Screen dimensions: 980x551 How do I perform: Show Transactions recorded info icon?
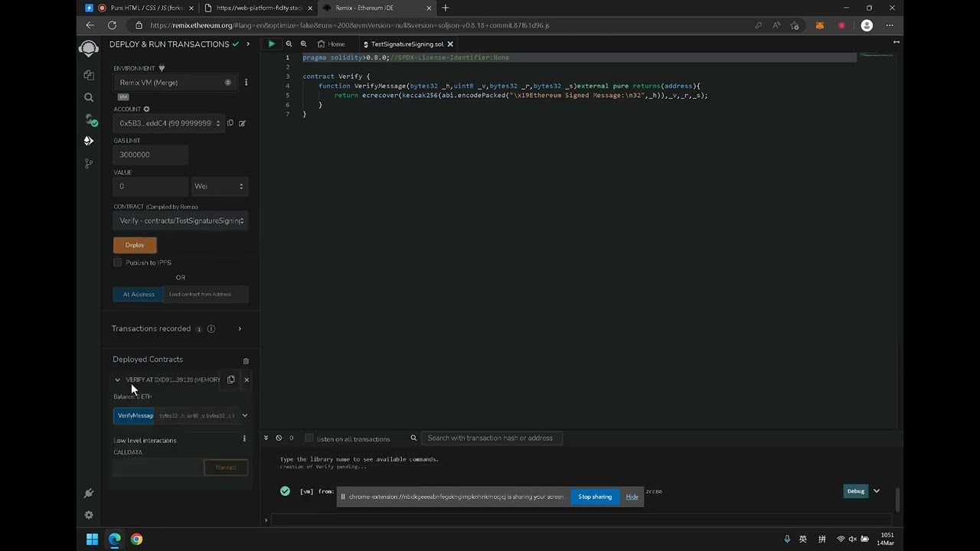211,329
